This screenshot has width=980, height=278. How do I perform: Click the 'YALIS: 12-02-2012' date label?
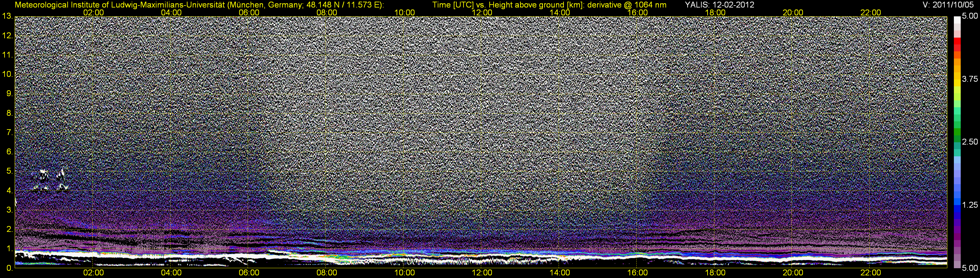719,5
